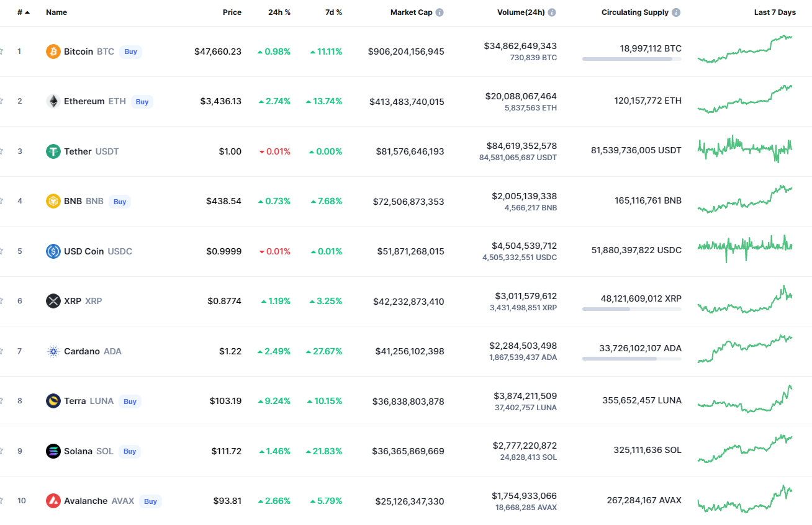Open the Ethereum coin page link
The height and width of the screenshot is (525, 812).
point(84,101)
